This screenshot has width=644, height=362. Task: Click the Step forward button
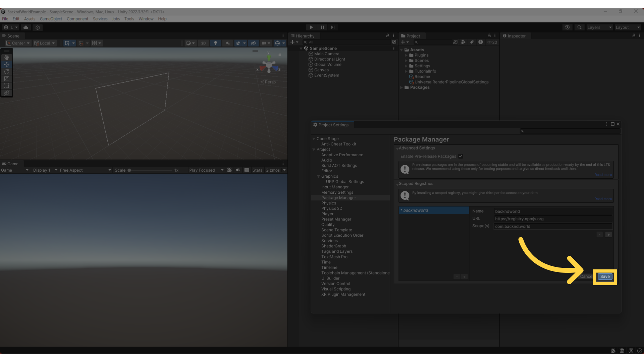[333, 27]
